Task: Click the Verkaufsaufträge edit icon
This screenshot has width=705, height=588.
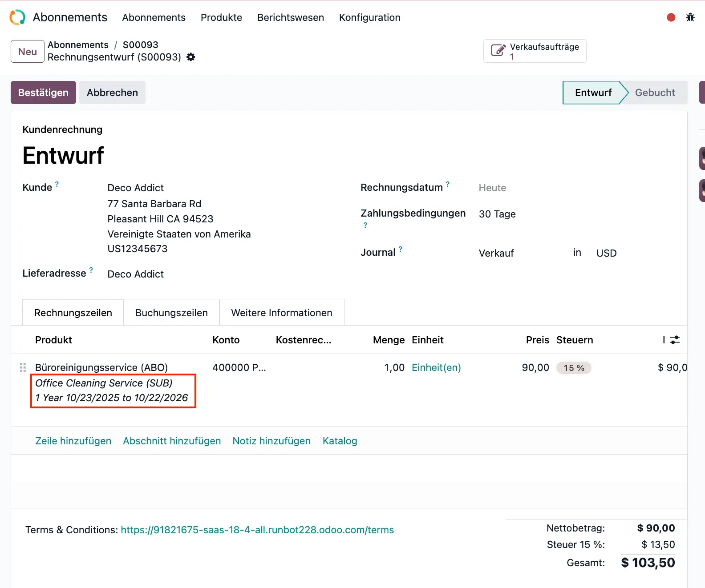Action: tap(498, 51)
